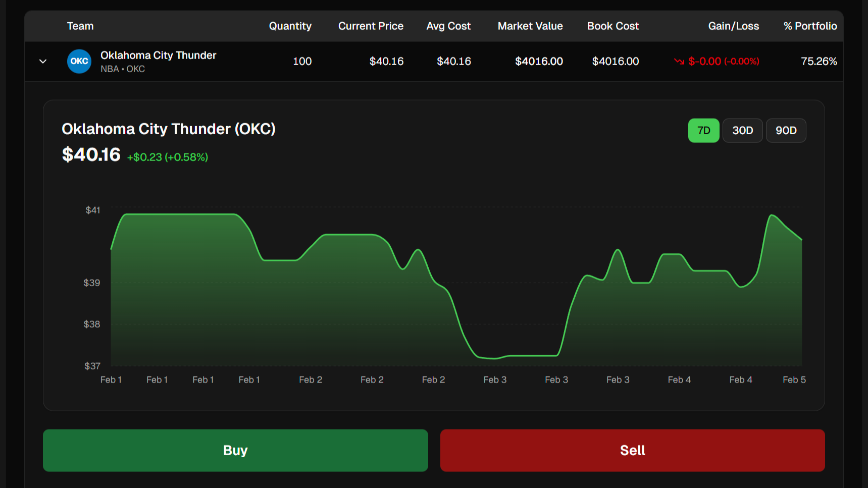Viewport: 868px width, 488px height.
Task: Click the $39 y-axis label
Action: pyautogui.click(x=92, y=283)
